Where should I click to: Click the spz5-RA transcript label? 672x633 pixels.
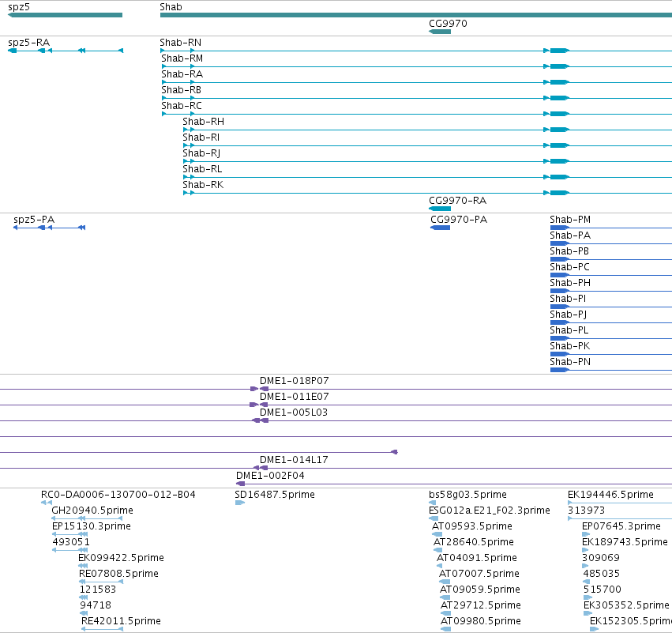coord(29,43)
